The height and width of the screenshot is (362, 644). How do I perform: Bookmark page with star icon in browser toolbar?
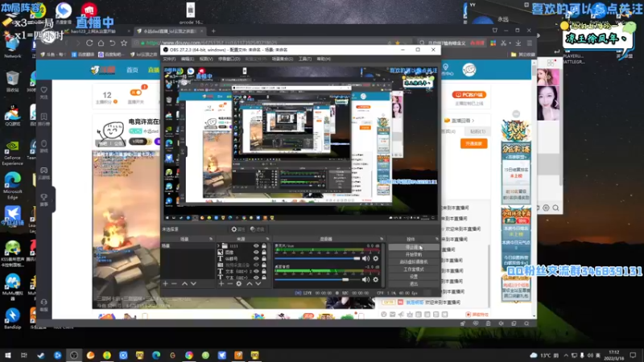[x=124, y=43]
